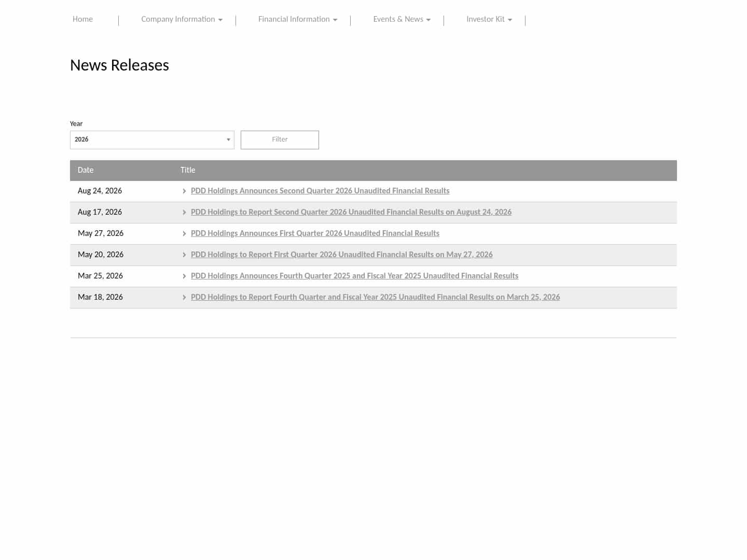Click the Filter button

[x=280, y=140]
